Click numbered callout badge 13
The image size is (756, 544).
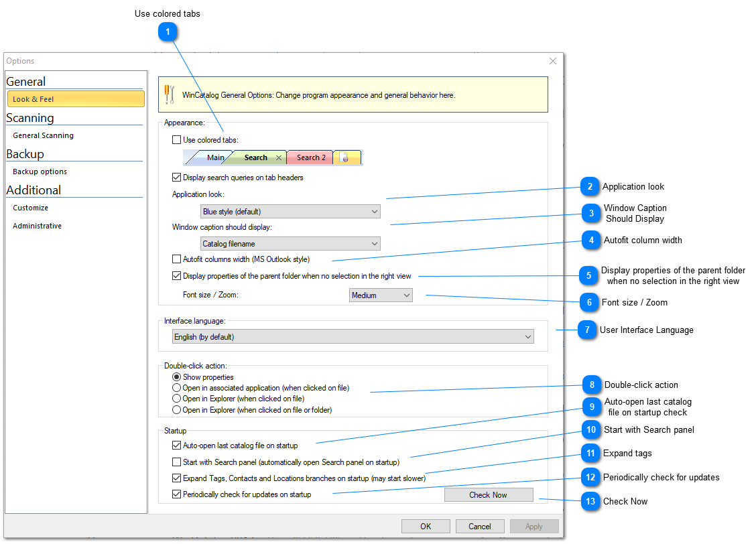tap(590, 502)
